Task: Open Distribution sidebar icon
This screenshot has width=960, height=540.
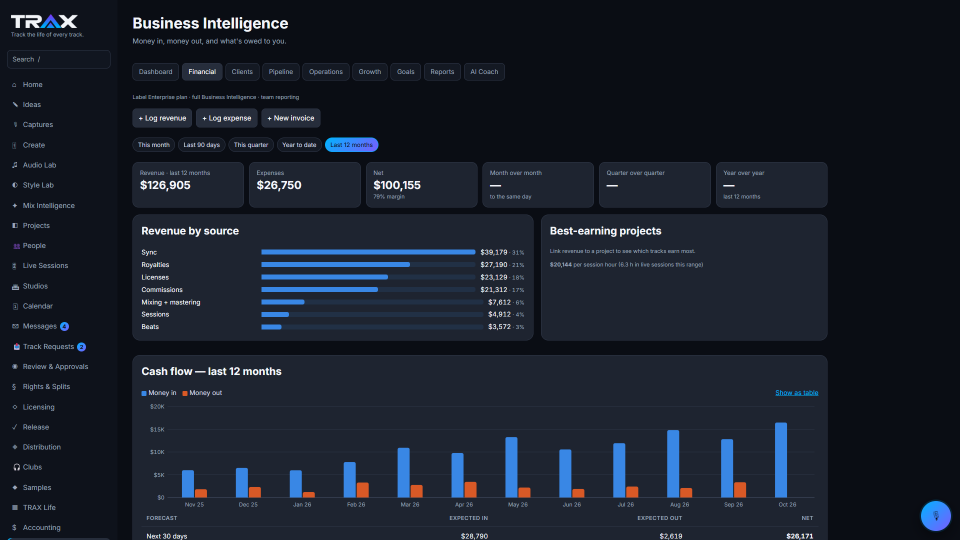Action: tap(15, 448)
